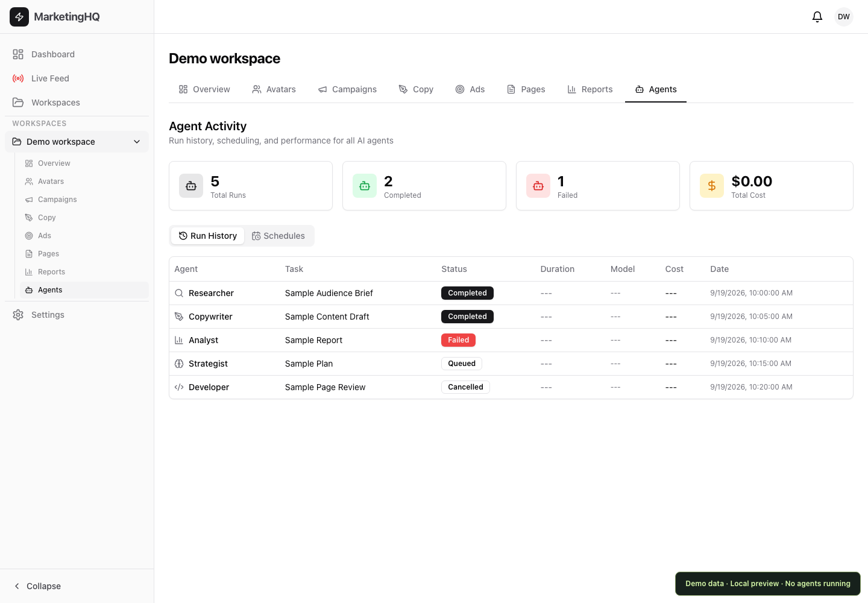Screen dimensions: 868x603
Task: Open Reports in the sidebar tree
Action: pyautogui.click(x=84, y=272)
